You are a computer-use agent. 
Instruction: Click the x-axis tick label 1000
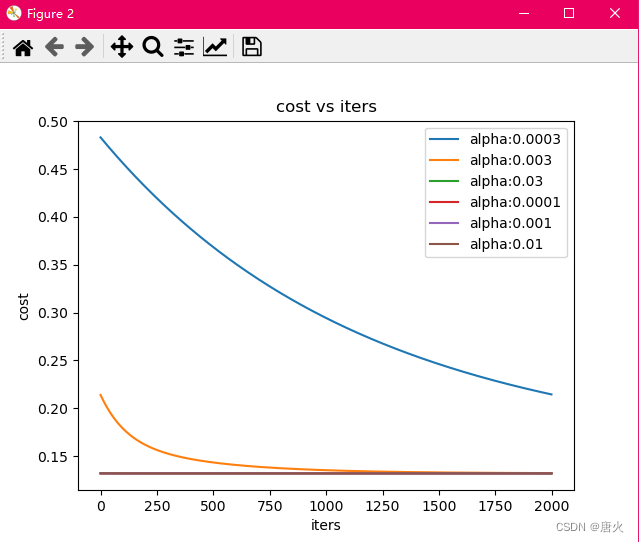[x=326, y=506]
